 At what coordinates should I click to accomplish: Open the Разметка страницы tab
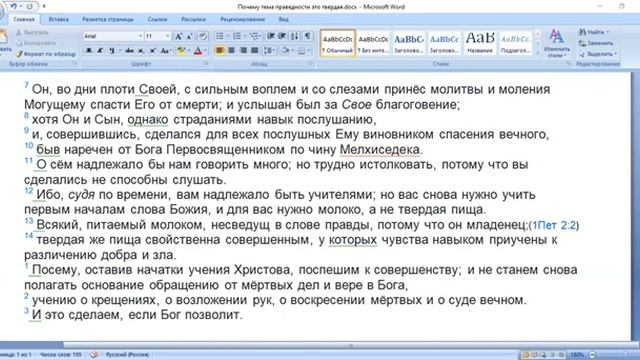coord(108,19)
